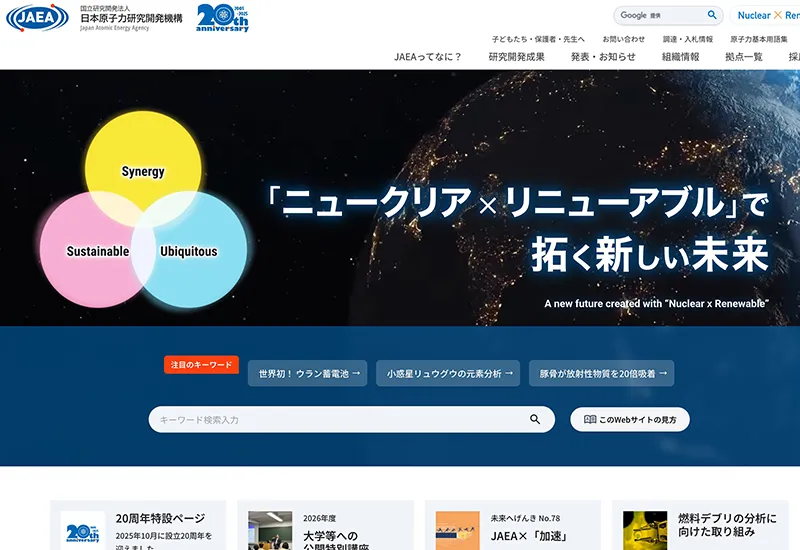Expand the 発表・お知らせ menu
Image resolution: width=800 pixels, height=550 pixels.
pos(603,57)
